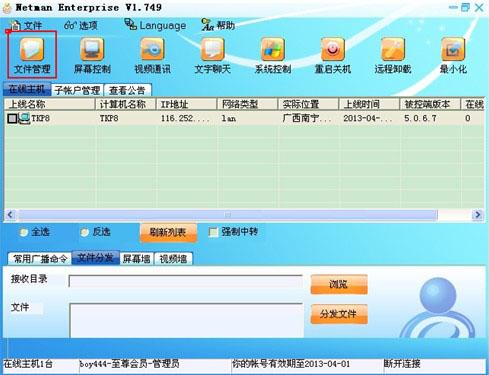Switch to the 在线主机 tab
The width and height of the screenshot is (489, 375).
(x=27, y=89)
